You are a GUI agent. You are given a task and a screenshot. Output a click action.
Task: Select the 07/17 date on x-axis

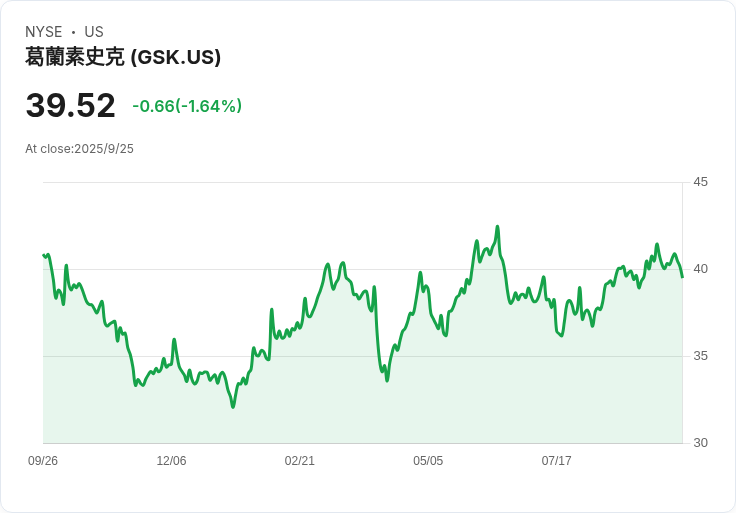click(557, 461)
